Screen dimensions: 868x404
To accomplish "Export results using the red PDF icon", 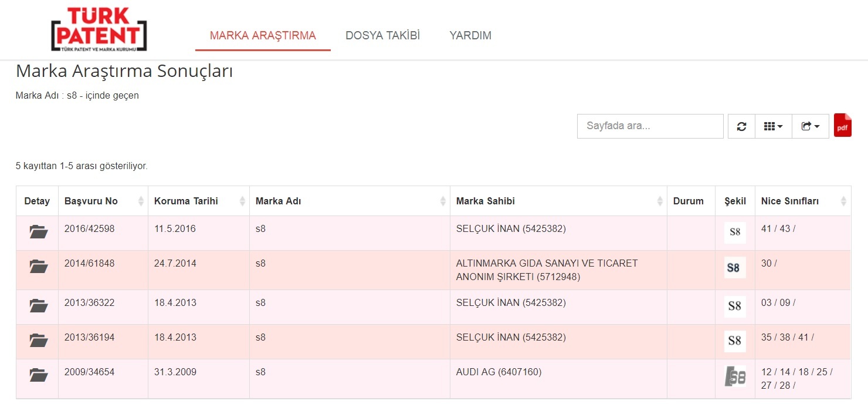I will click(x=842, y=126).
